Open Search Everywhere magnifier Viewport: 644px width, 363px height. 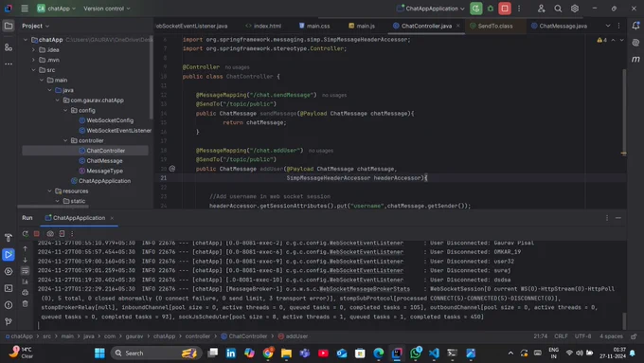[558, 9]
